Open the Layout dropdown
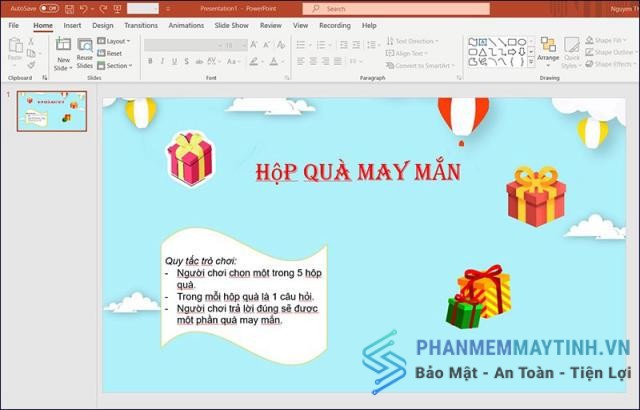This screenshot has width=640, height=410. (114, 41)
